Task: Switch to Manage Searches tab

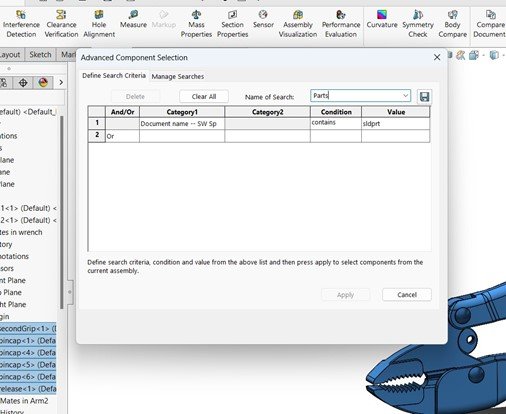Action: [178, 76]
